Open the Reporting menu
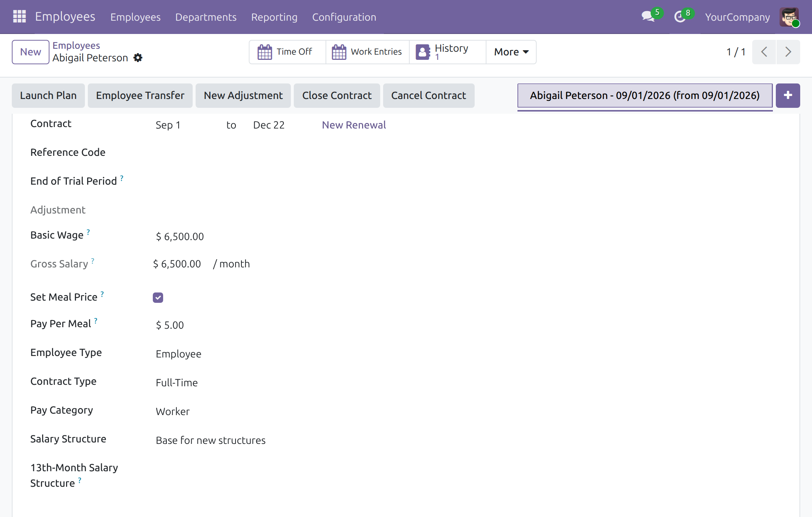Screen dimensions: 812x517 274,17
